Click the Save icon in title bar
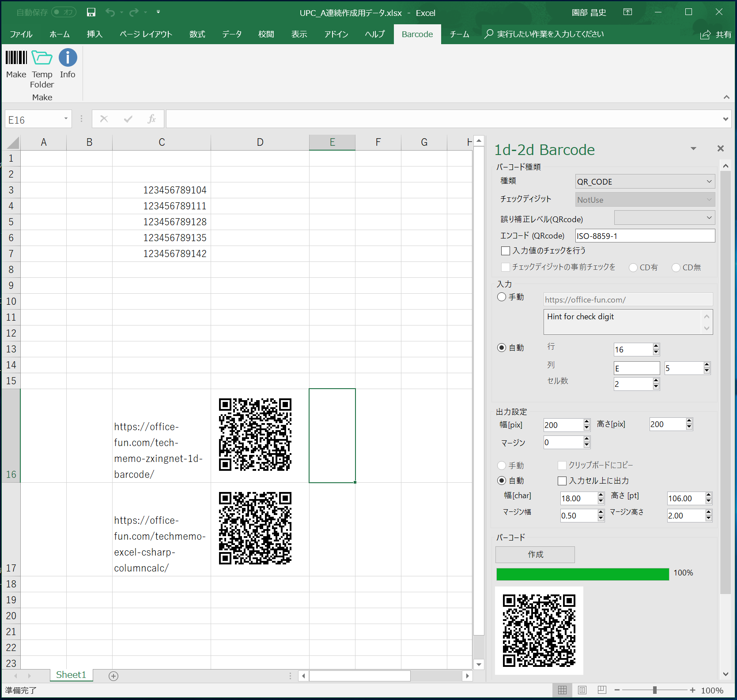737x700 pixels. tap(91, 12)
